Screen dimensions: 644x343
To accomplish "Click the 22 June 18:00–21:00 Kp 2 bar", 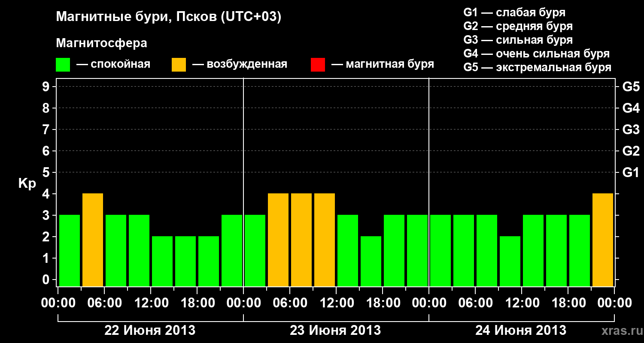I will (x=209, y=261).
